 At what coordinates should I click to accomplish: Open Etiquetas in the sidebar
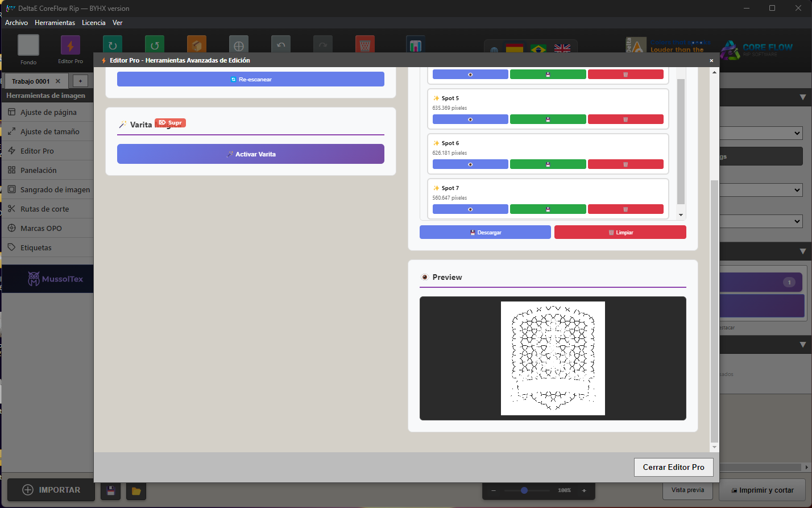(x=48, y=247)
